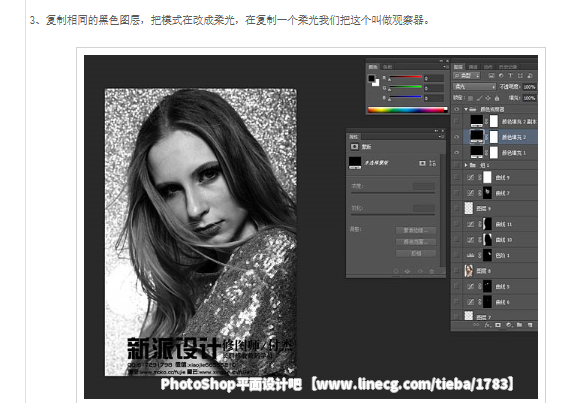Toggle visibility of the top layer group

pyautogui.click(x=457, y=109)
